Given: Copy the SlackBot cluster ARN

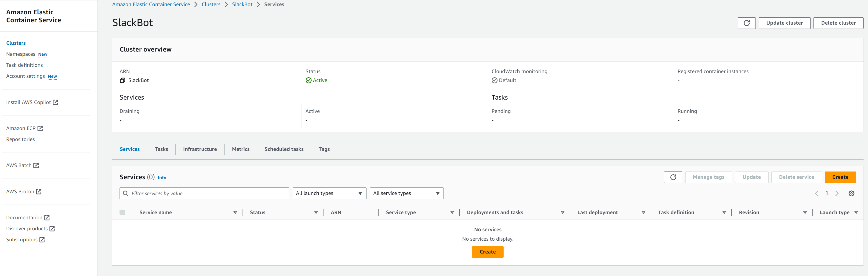Looking at the screenshot, I should [122, 80].
